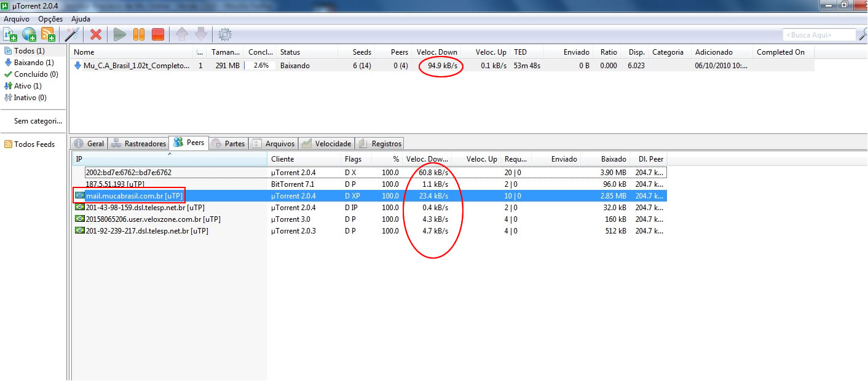Open Preferences via the gear icon
Image resolution: width=868 pixels, height=381 pixels.
tap(225, 34)
